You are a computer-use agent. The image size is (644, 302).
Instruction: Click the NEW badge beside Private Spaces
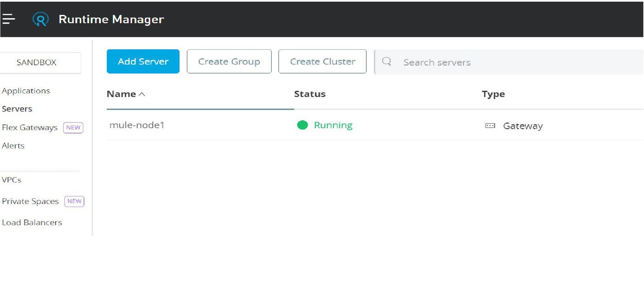click(x=74, y=201)
